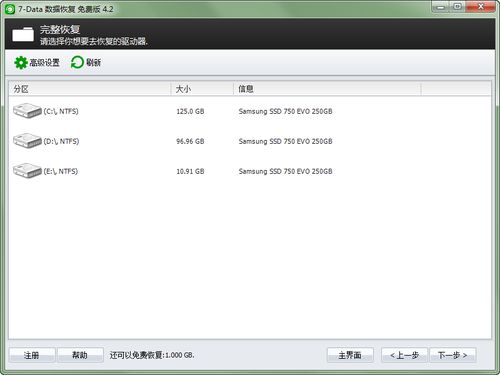Sort by the 大小 column header

point(202,89)
